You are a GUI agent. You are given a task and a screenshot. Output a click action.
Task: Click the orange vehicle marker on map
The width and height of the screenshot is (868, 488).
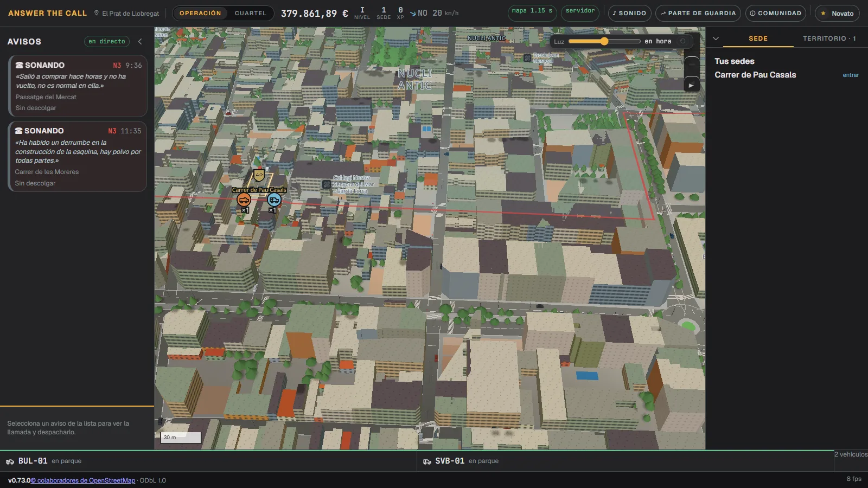pos(244,200)
